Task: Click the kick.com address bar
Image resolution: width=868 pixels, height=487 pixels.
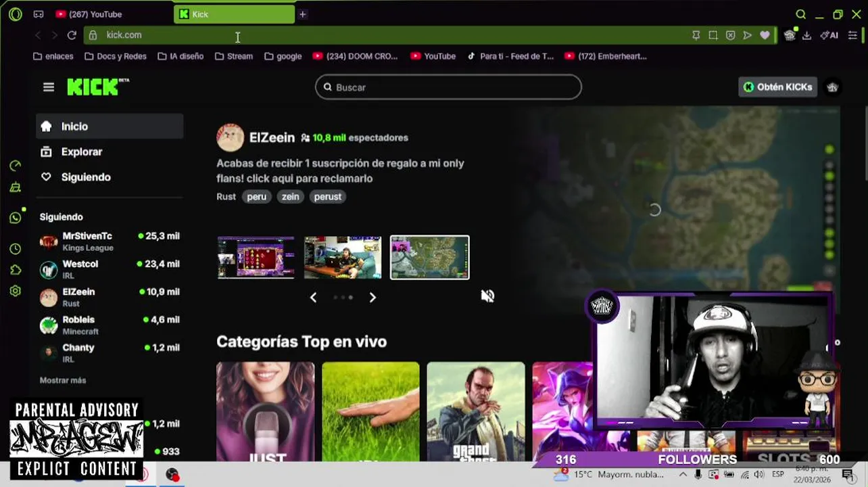Action: tap(392, 35)
